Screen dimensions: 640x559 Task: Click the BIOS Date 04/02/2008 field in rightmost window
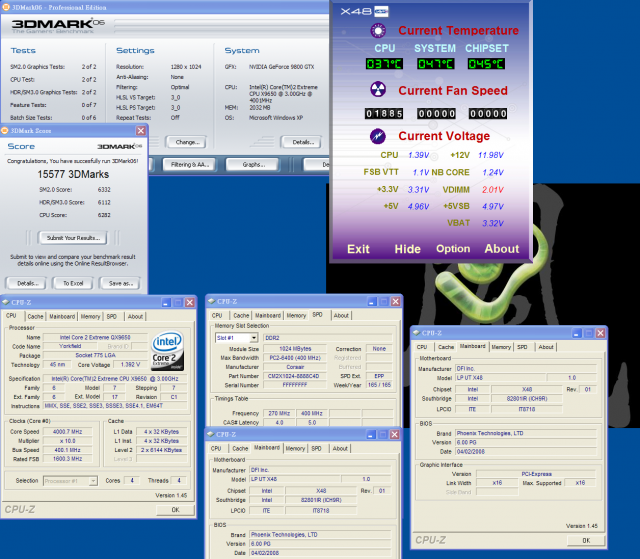point(525,452)
